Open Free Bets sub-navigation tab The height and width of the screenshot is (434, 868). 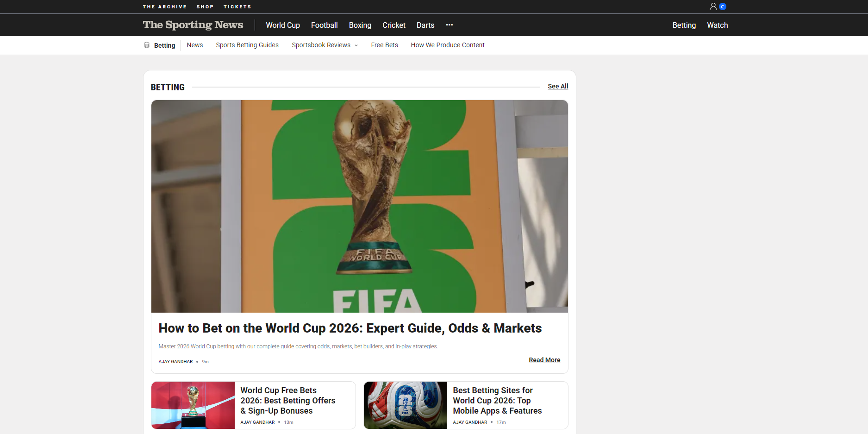(384, 45)
